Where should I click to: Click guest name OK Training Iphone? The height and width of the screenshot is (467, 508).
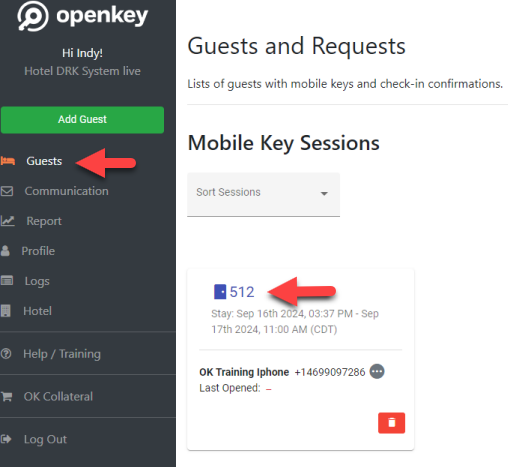[244, 372]
